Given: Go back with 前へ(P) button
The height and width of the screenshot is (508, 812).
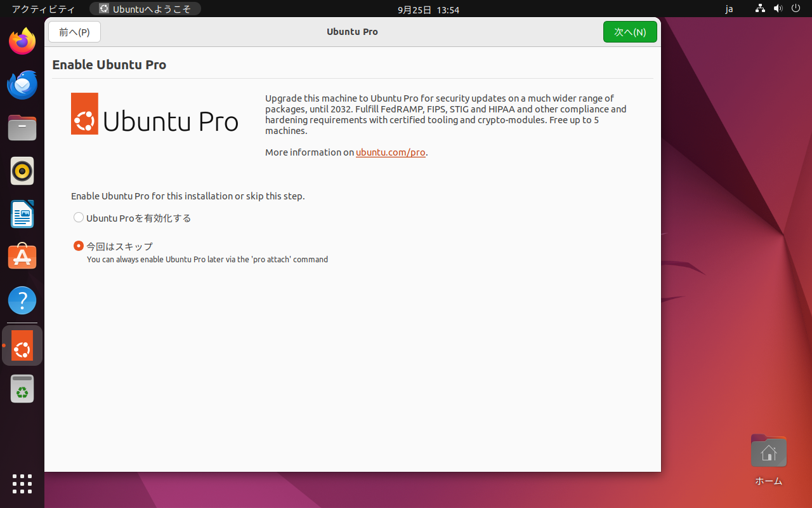Looking at the screenshot, I should (74, 32).
